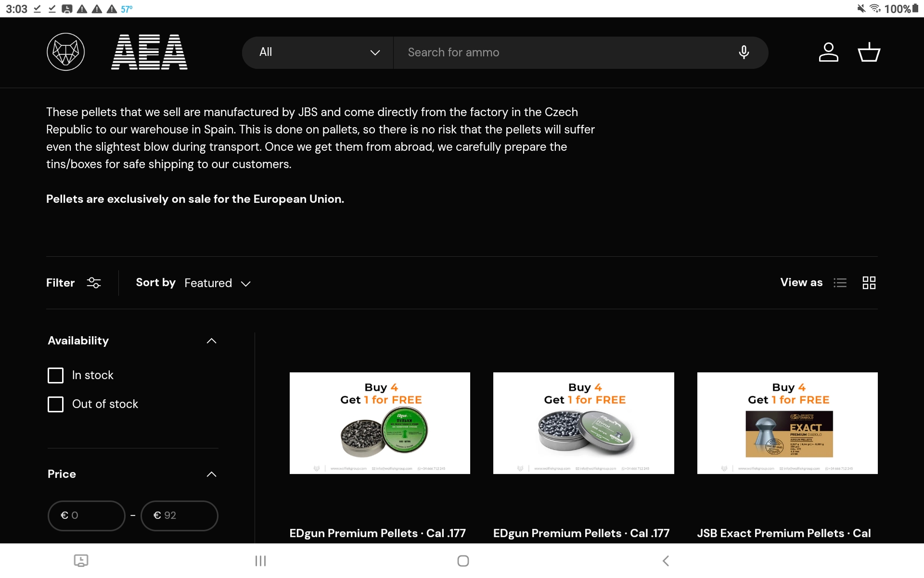Open JSB Exact Premium Pellets link
The height and width of the screenshot is (578, 924).
pos(784,533)
